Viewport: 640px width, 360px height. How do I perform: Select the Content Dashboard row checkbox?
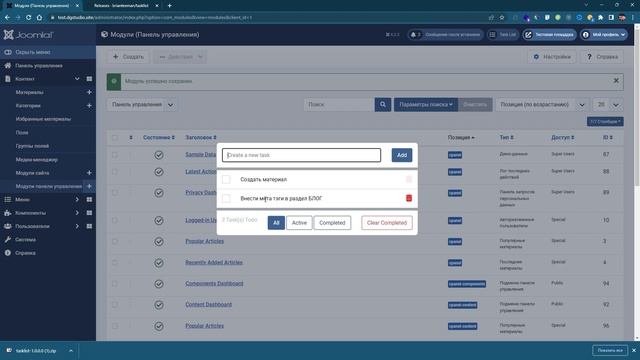coord(115,304)
